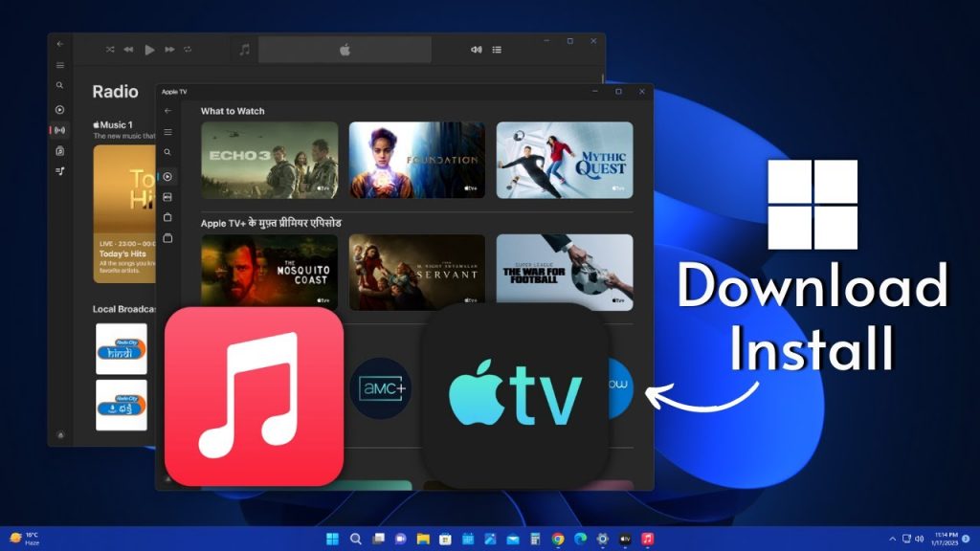Click the 'Music 1' section label
Screen dimensions: 980x551
113,125
